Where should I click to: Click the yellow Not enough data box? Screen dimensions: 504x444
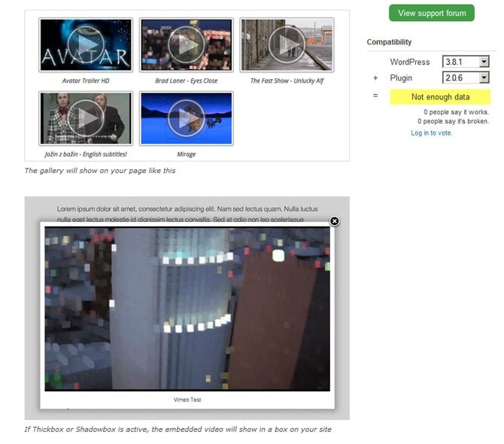click(x=440, y=97)
